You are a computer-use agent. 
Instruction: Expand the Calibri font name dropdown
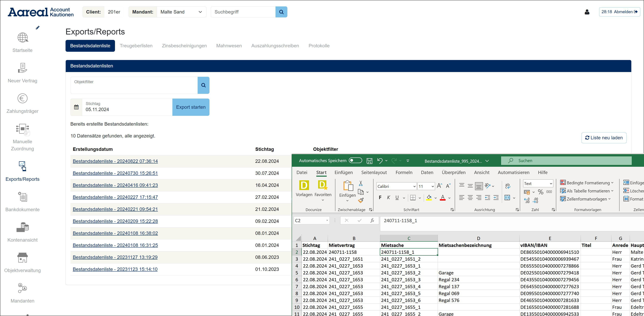(x=414, y=186)
